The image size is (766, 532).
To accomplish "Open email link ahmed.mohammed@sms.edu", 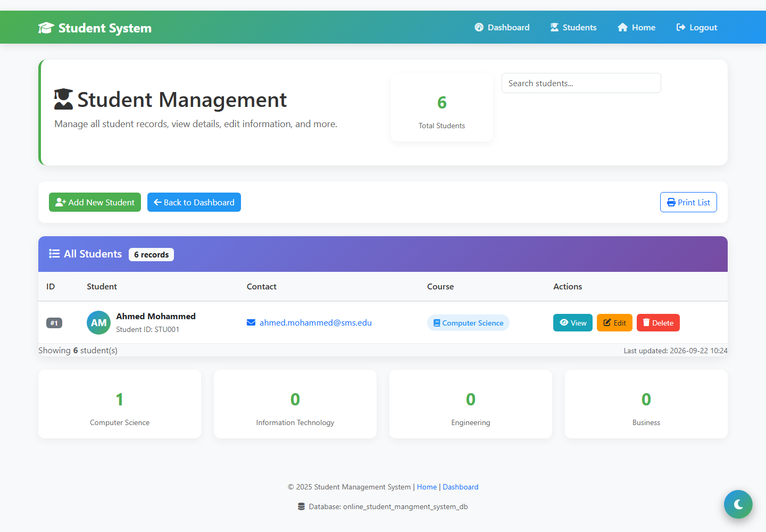I will pyautogui.click(x=315, y=322).
